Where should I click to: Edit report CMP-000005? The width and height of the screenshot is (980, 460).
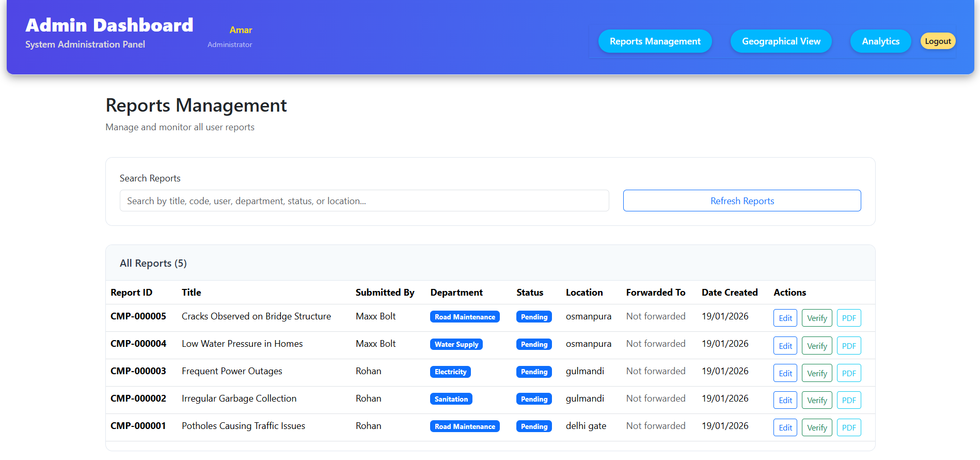[x=785, y=318]
